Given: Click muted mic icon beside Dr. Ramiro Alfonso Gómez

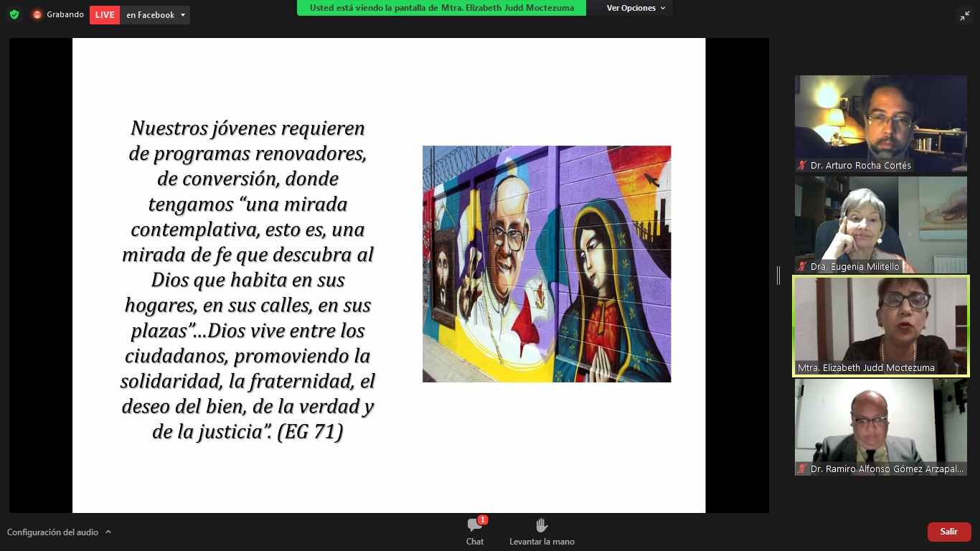Looking at the screenshot, I should tap(802, 469).
